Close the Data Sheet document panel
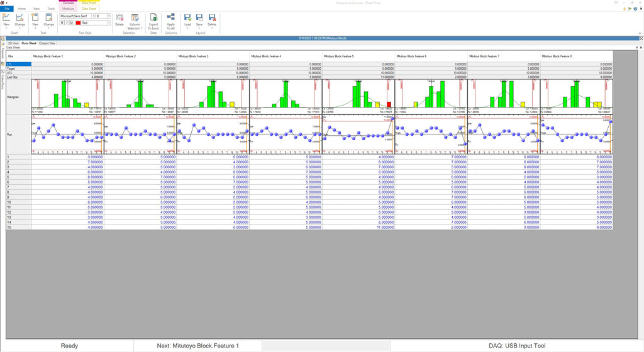Screen dimensions: 644x352 point(641,48)
